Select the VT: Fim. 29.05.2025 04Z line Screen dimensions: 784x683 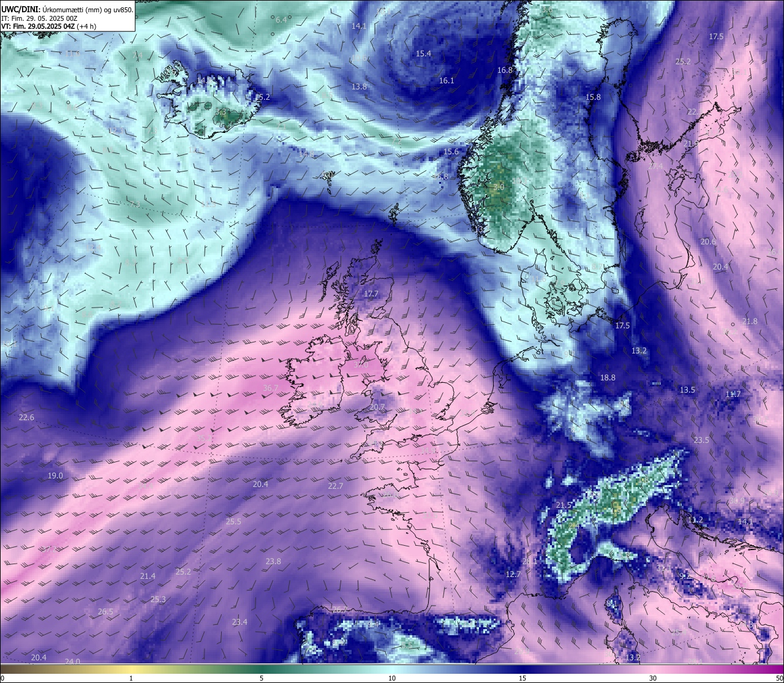click(48, 26)
